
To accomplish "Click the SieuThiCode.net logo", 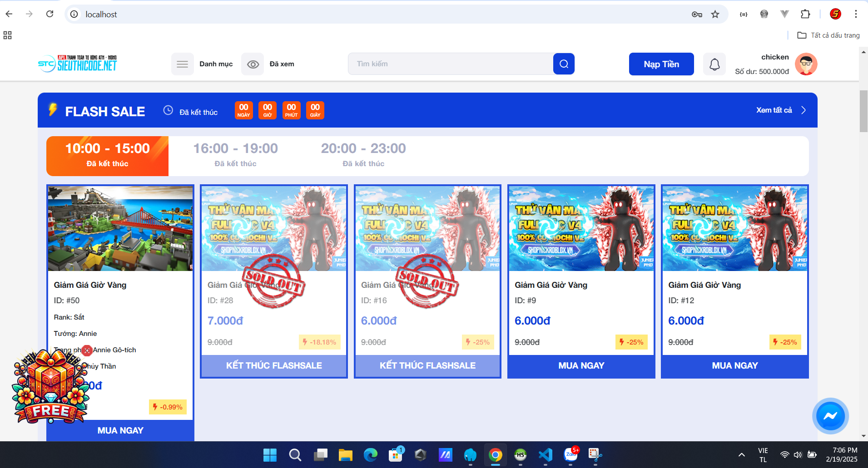I will click(78, 64).
